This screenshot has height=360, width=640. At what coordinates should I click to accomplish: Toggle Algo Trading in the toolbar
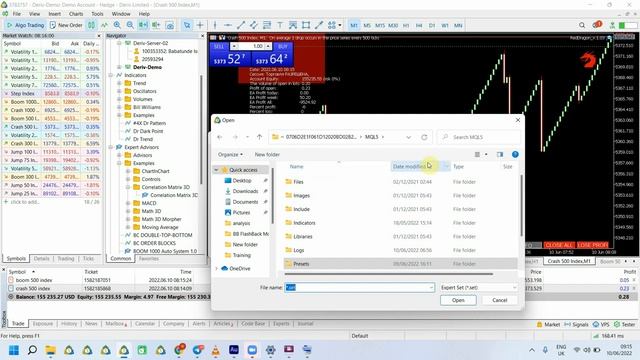(x=24, y=25)
